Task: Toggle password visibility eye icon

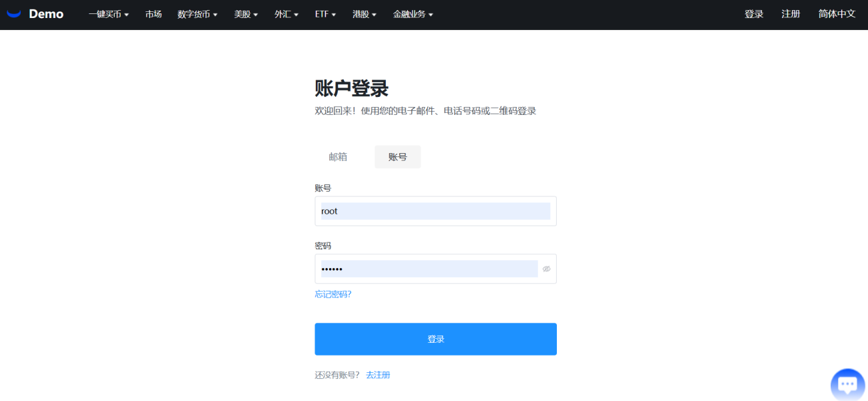Action: [546, 269]
